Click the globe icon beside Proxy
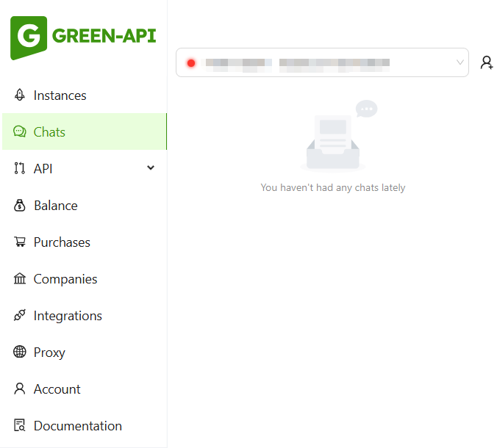The width and height of the screenshot is (497, 448). [x=20, y=353]
